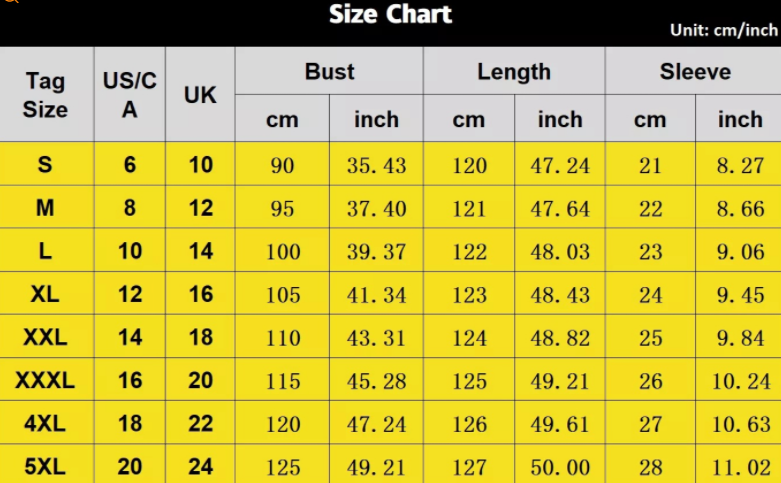Select the S tag size row label
781x483 pixels.
pos(45,165)
